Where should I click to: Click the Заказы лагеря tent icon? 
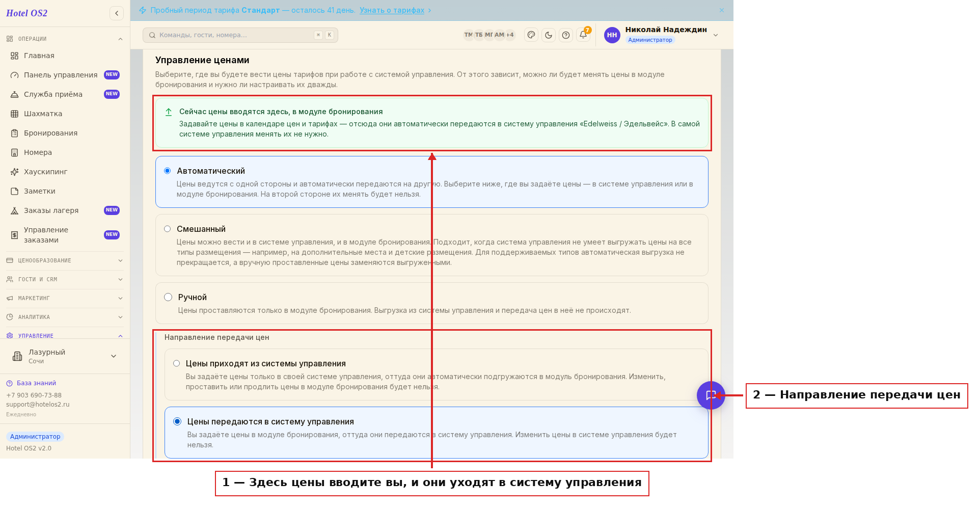pos(15,210)
